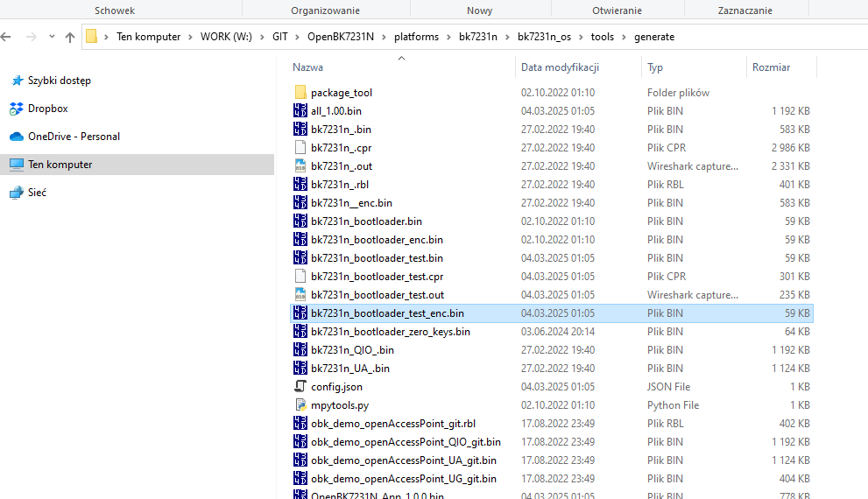Click the Organizowanie ribbon group label
Image resolution: width=868 pixels, height=499 pixels.
326,11
